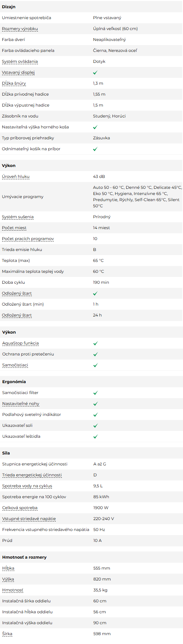Click the Úroveň hluku underlined label
The image size is (183, 644).
pos(16,177)
